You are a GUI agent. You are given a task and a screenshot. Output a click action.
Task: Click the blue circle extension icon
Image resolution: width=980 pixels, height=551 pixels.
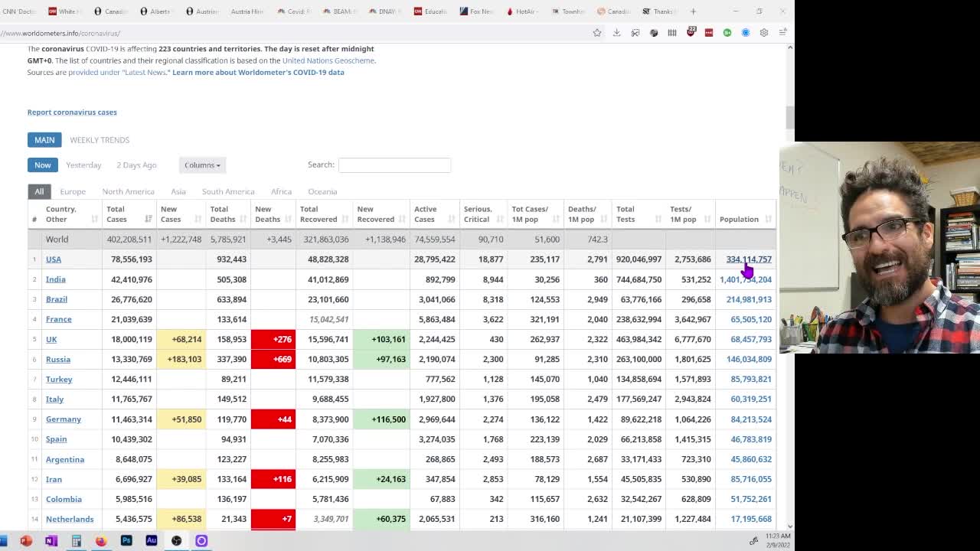pos(746,33)
